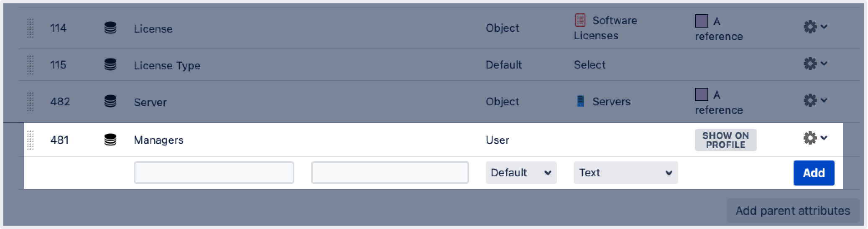Toggle the reference checkbox in Server row
Viewport: 868px width, 229px height.
pos(701,94)
